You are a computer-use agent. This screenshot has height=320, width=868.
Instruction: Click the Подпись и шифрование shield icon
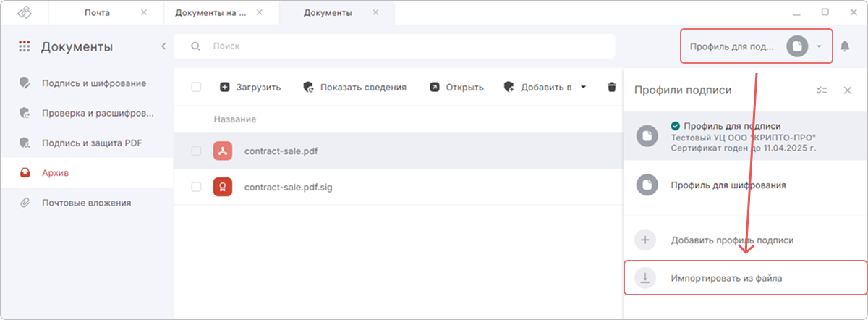point(25,83)
